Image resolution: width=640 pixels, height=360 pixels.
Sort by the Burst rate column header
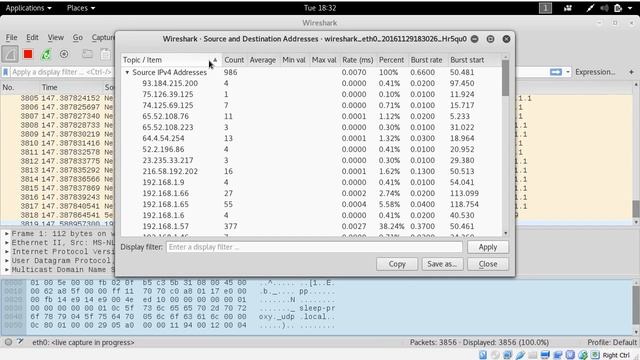pos(427,60)
